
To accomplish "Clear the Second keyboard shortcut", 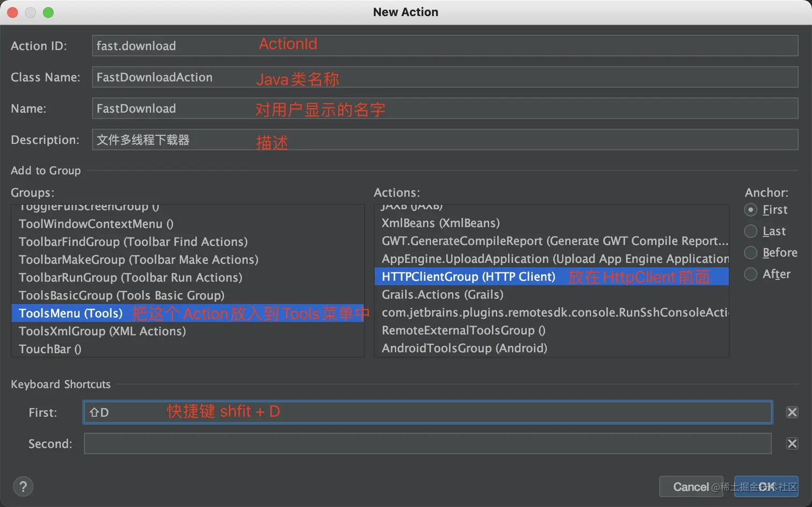I will pos(792,444).
